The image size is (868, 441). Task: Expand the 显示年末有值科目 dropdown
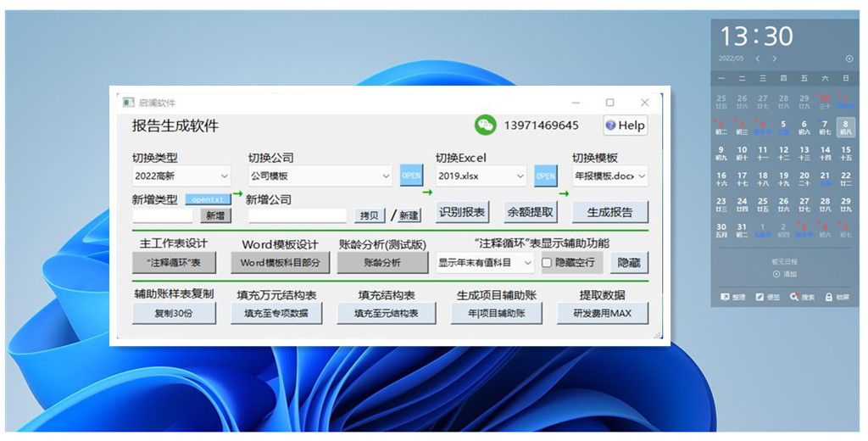click(486, 263)
